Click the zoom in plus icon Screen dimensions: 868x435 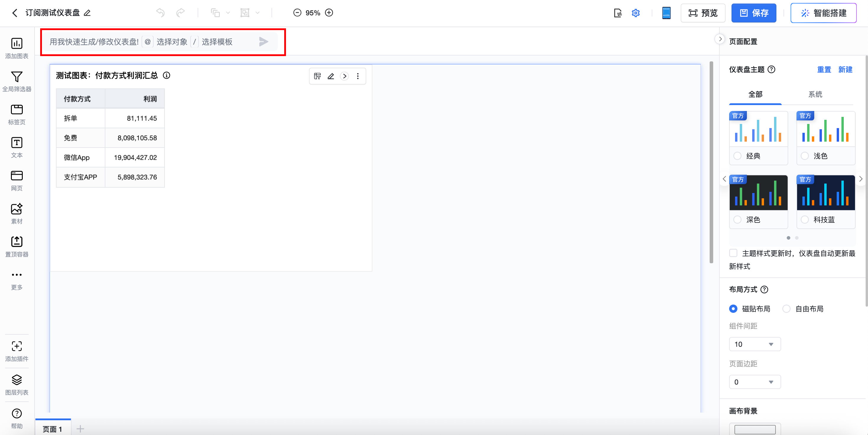click(x=329, y=13)
